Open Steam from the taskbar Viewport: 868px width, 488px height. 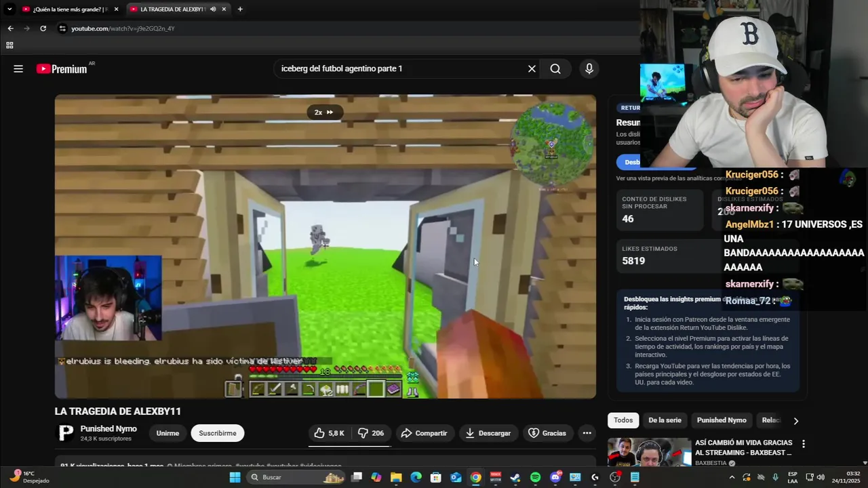pyautogui.click(x=515, y=477)
